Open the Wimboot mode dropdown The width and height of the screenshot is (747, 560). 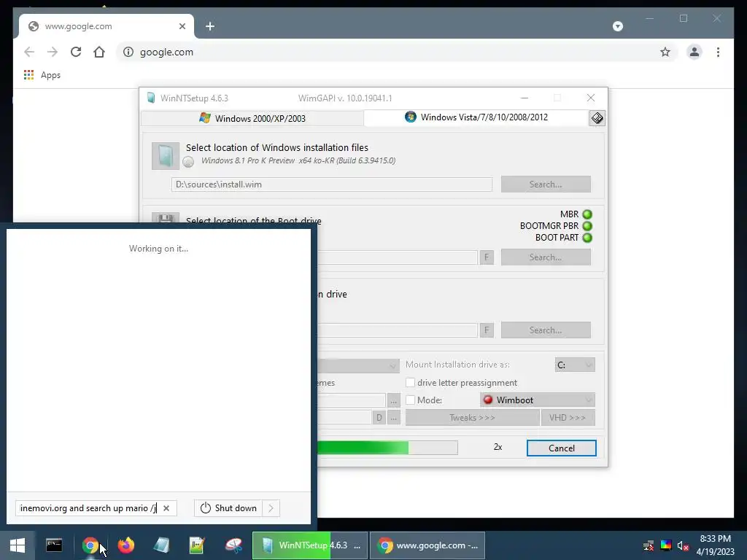pos(538,400)
